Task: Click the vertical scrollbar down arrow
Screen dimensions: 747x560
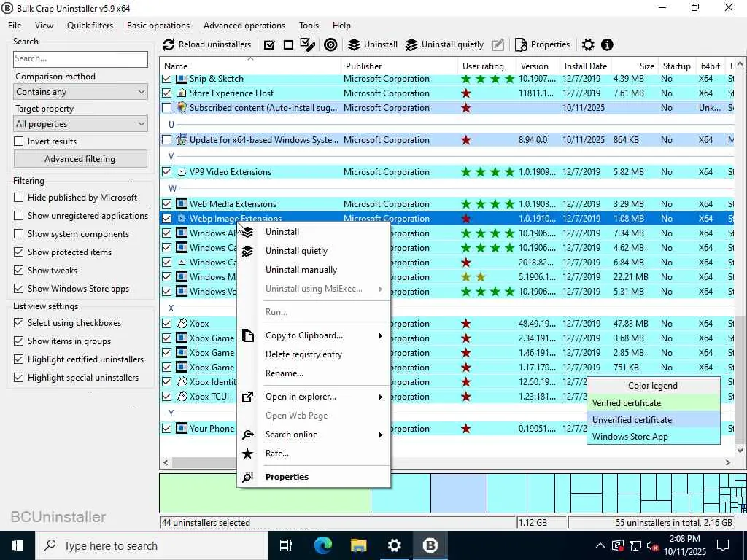Action: pos(740,449)
